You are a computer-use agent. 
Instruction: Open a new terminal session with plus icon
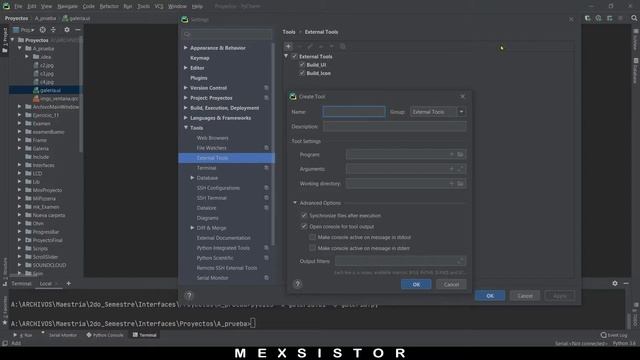(69, 283)
